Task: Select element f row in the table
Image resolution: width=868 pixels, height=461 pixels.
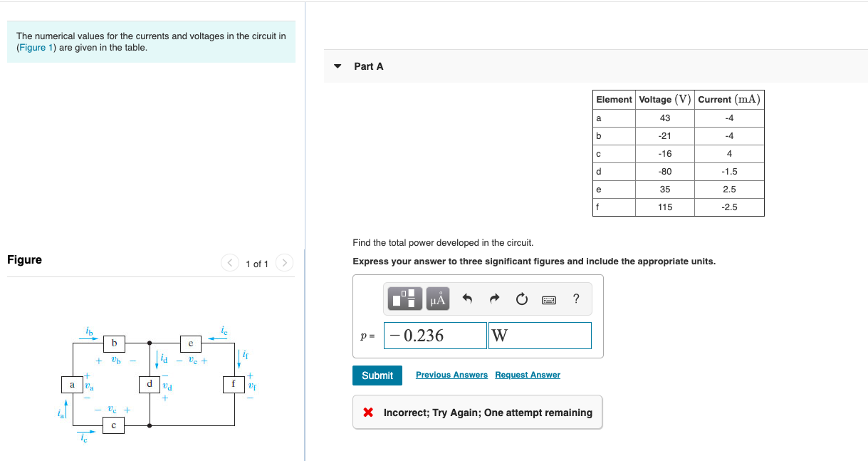Action: pos(676,207)
